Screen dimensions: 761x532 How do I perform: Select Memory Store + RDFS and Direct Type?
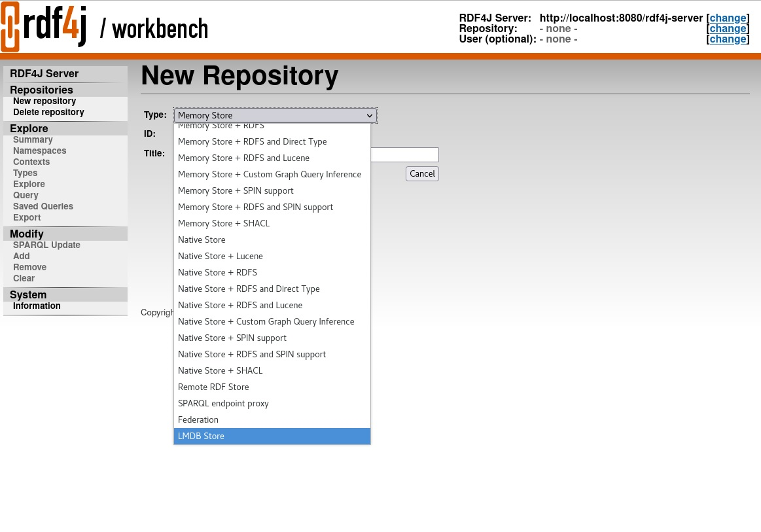272,142
